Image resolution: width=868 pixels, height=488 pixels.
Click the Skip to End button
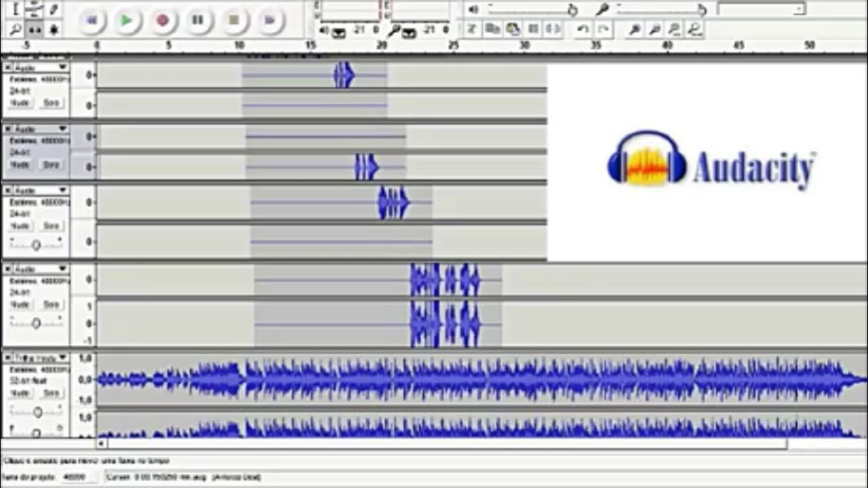269,20
